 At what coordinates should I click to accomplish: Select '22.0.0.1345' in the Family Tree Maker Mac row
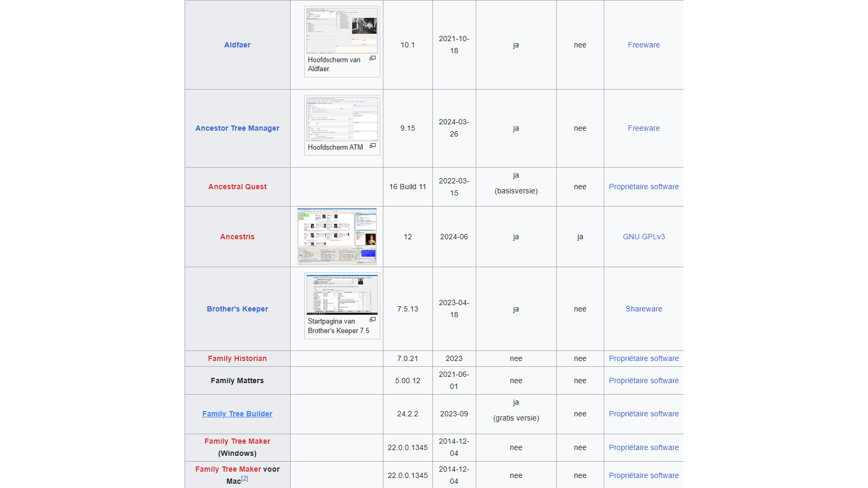click(408, 475)
